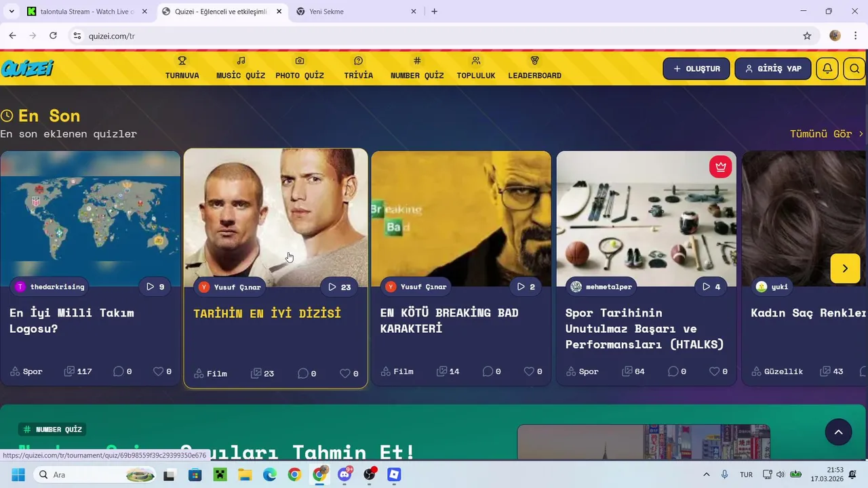Like the Breaking Bad Karakteri quiz
Screen dimensions: 868x488
(533, 371)
